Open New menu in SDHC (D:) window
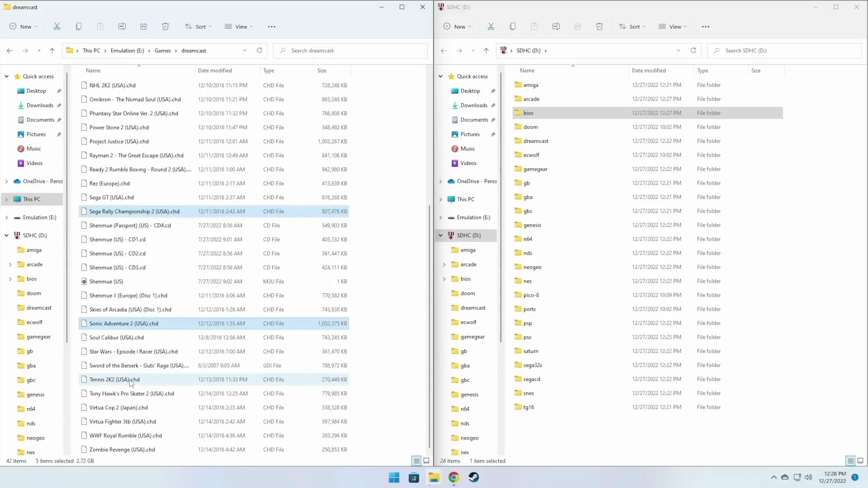The image size is (868, 488). click(x=458, y=27)
